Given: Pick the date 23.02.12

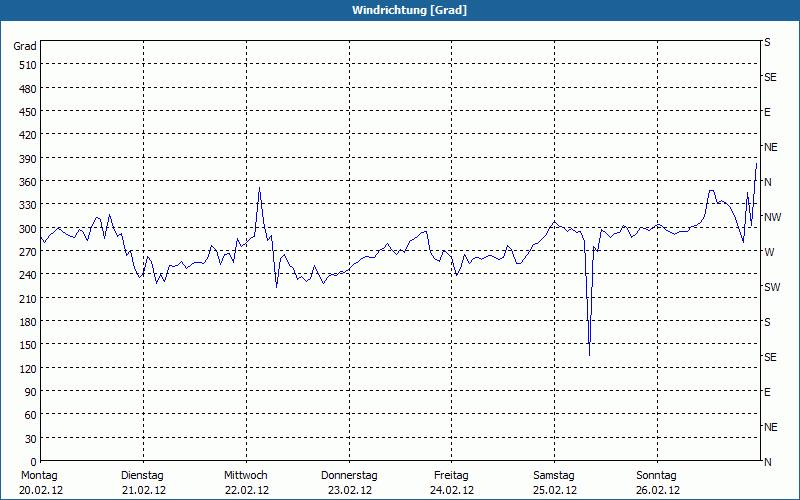Looking at the screenshot, I should (350, 490).
